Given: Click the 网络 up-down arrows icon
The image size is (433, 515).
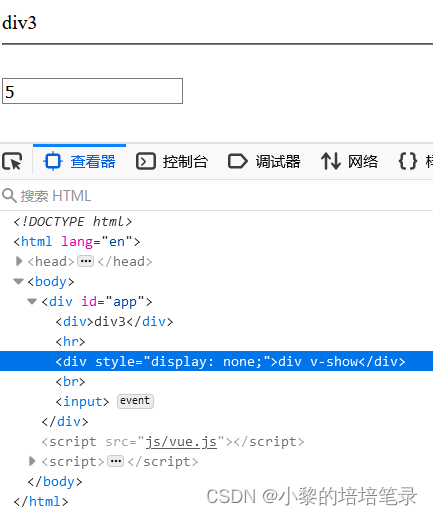Looking at the screenshot, I should pyautogui.click(x=331, y=161).
